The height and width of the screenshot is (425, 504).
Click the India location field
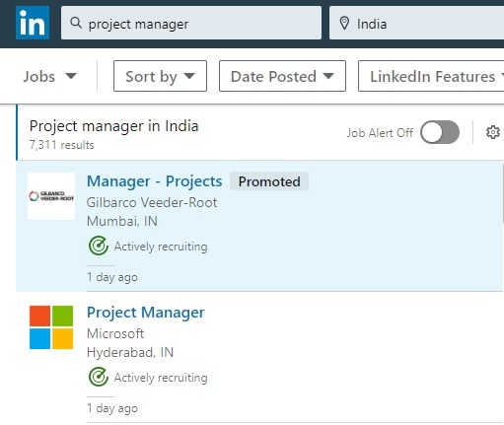click(x=416, y=23)
